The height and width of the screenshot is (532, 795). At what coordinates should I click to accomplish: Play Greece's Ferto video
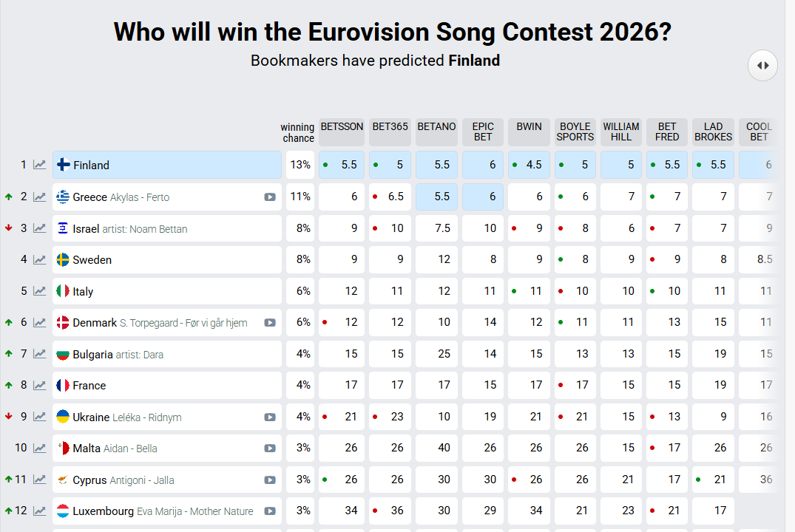click(x=270, y=197)
